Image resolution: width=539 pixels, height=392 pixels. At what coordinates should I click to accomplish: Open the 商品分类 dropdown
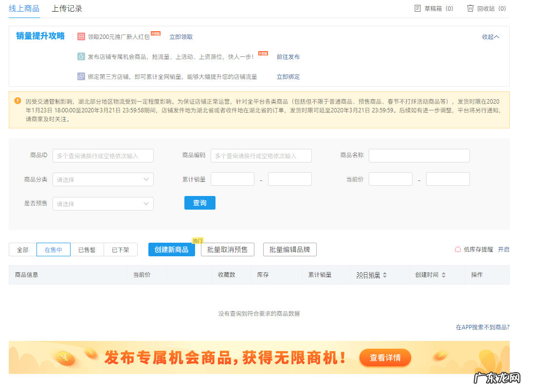103,179
